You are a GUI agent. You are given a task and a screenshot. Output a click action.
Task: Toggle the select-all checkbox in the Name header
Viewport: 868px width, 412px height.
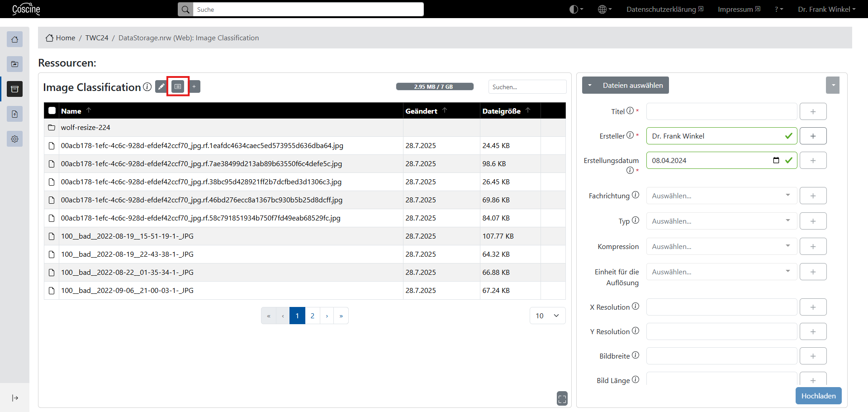(x=52, y=110)
